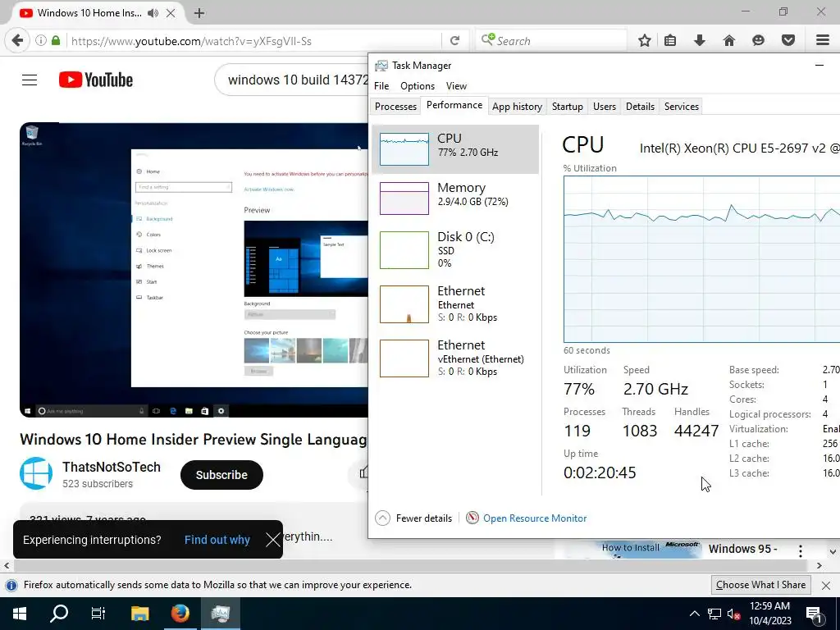Open taskbar search magnifier
This screenshot has width=840, height=630.
coord(59,614)
